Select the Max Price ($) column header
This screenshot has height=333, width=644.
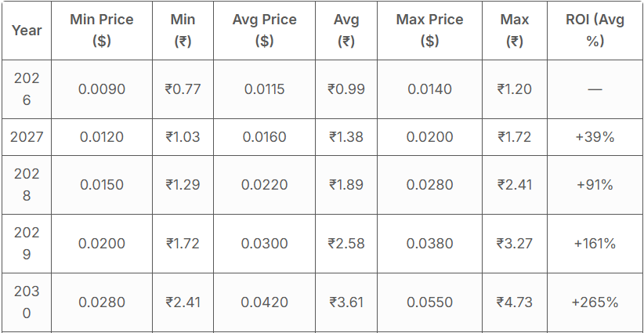coord(429,31)
